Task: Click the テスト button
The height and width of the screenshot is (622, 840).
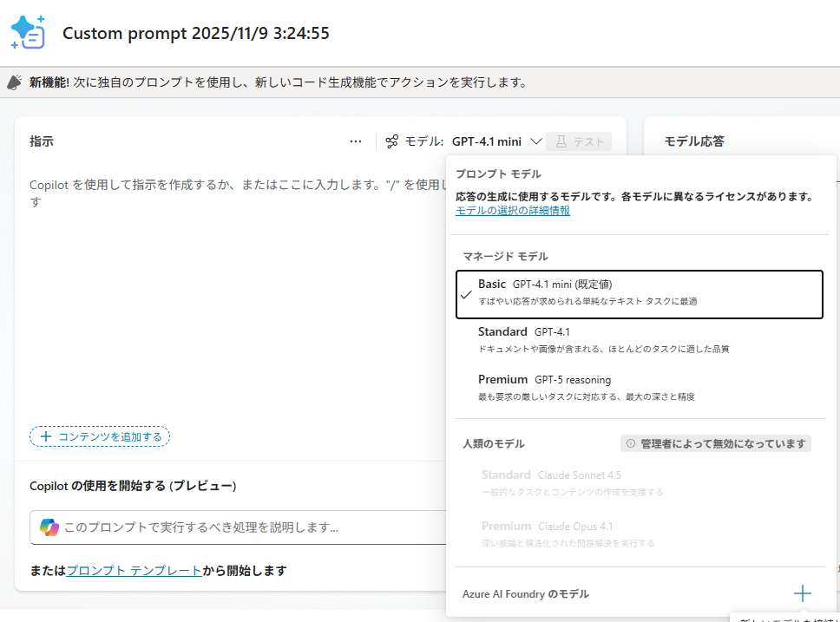Action: point(579,141)
